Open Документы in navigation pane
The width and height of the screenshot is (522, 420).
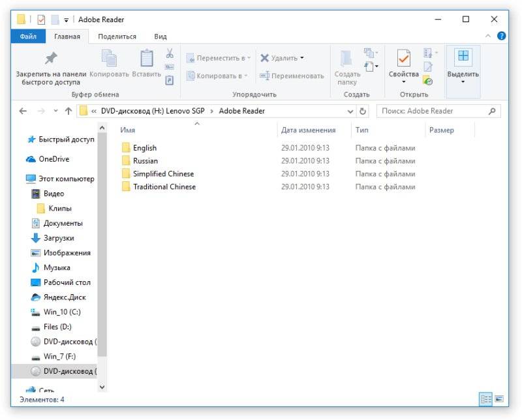(57, 223)
